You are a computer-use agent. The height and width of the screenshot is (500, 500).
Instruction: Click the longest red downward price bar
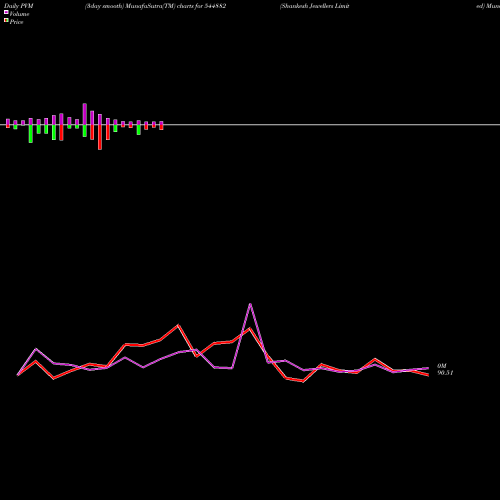(100, 137)
